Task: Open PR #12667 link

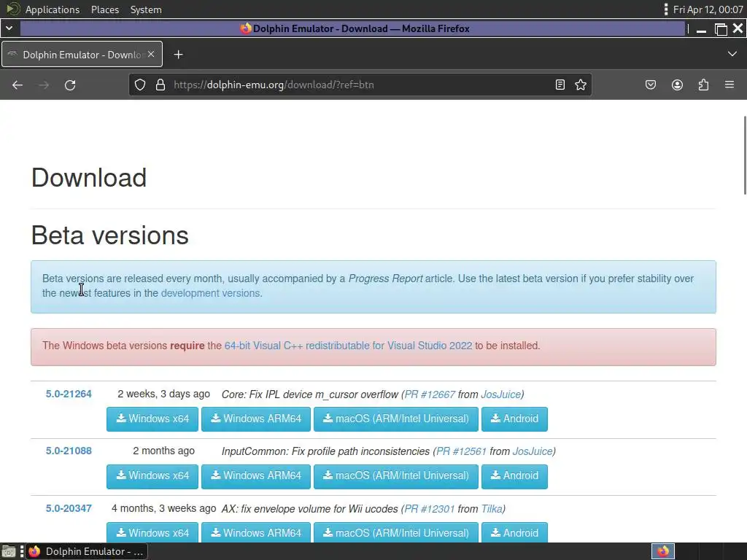Action: 430,394
